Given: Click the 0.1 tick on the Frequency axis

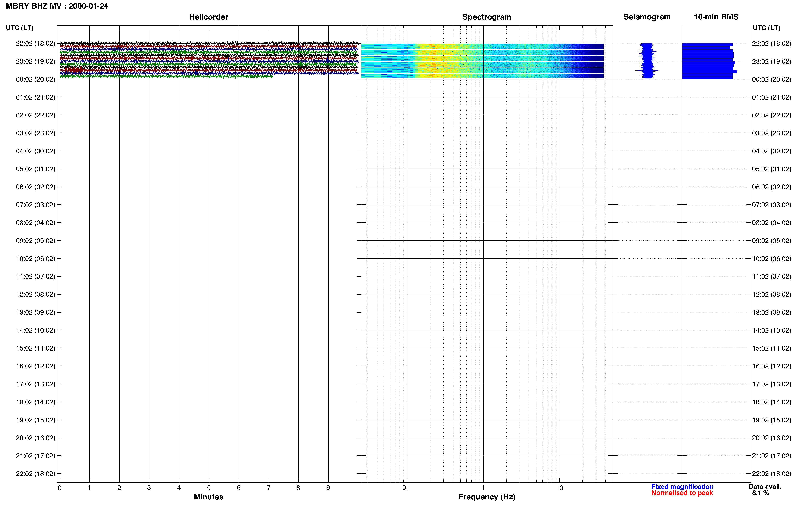Looking at the screenshot, I should (407, 487).
